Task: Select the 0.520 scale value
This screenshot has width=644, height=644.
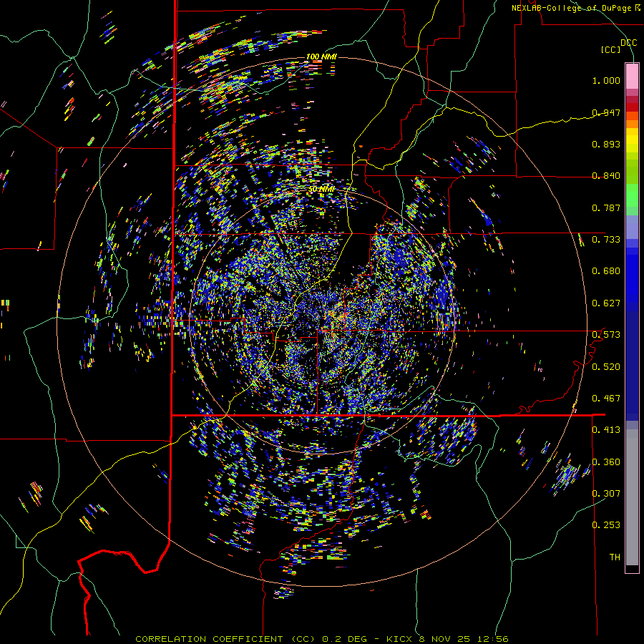Action: pos(606,367)
